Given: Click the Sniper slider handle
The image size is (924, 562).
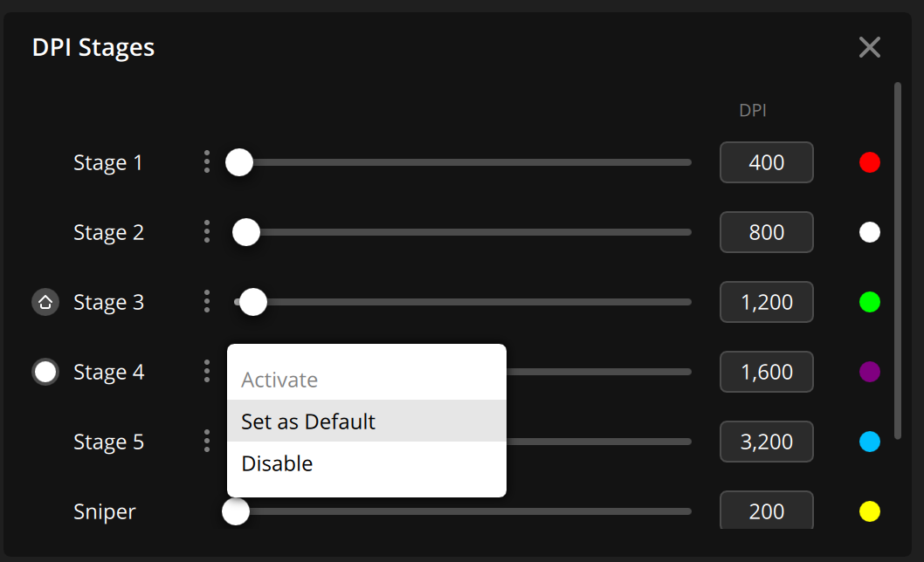Looking at the screenshot, I should point(235,511).
